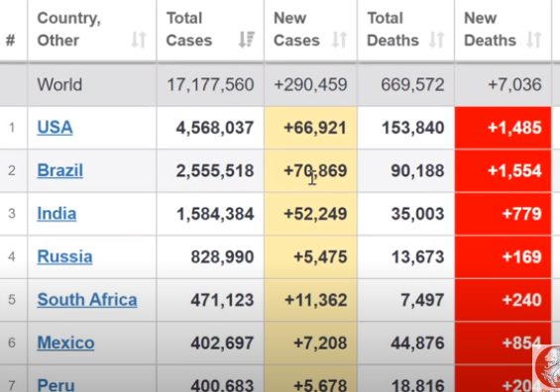Viewport: 560px width, 392px height.
Task: Click the # column header
Action: pyautogui.click(x=11, y=40)
